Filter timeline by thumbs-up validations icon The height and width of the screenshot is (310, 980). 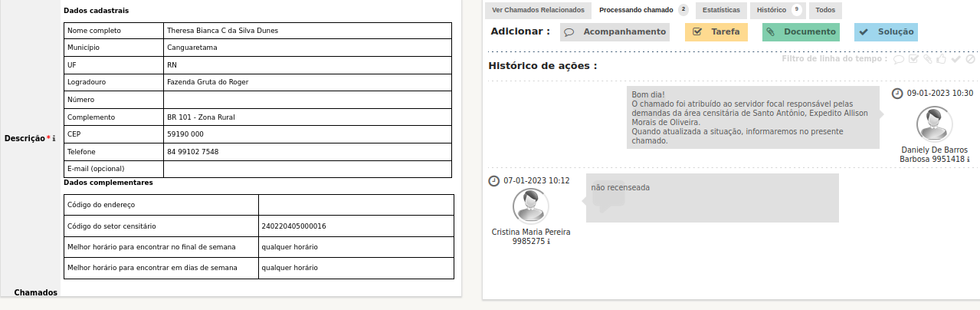(942, 59)
